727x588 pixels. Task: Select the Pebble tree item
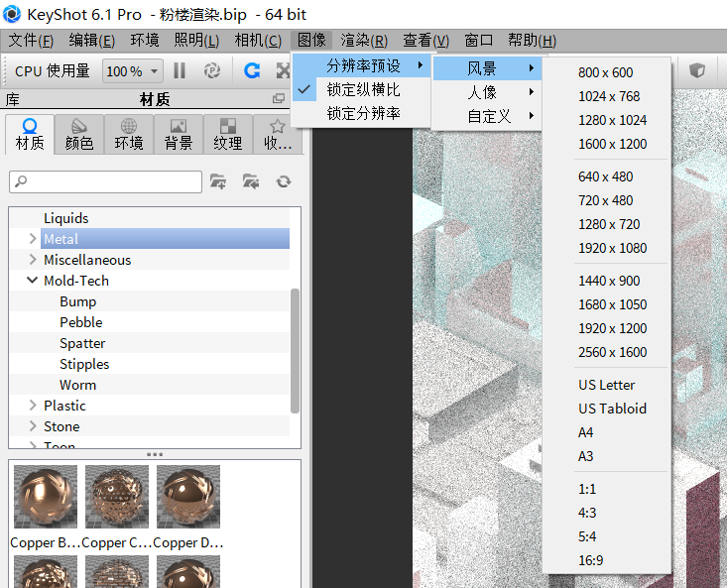point(81,322)
